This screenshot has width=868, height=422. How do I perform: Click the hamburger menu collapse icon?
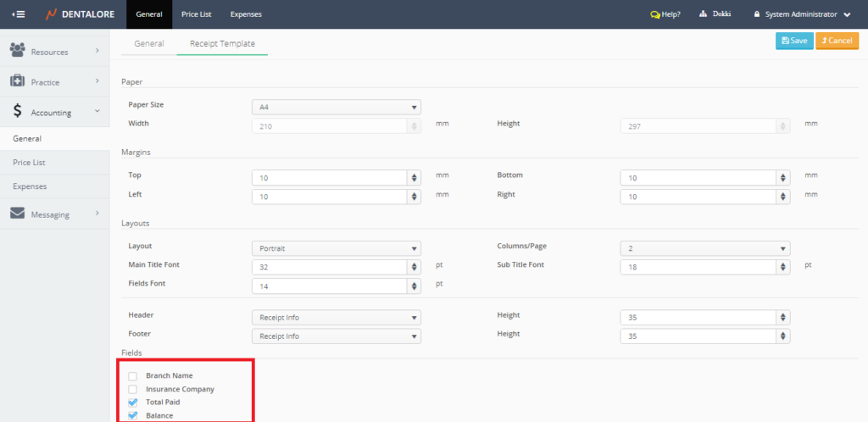tap(18, 14)
